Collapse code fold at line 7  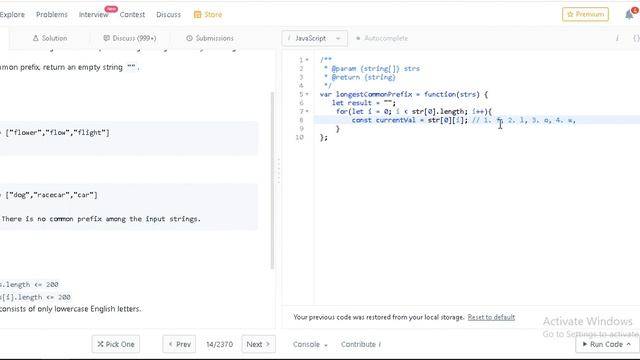[x=307, y=111]
